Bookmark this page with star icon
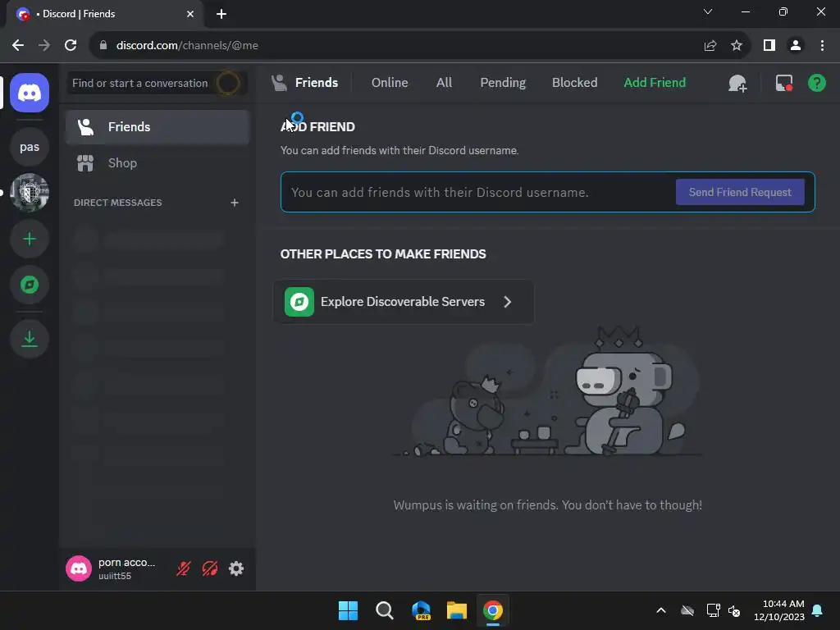 [x=737, y=46]
